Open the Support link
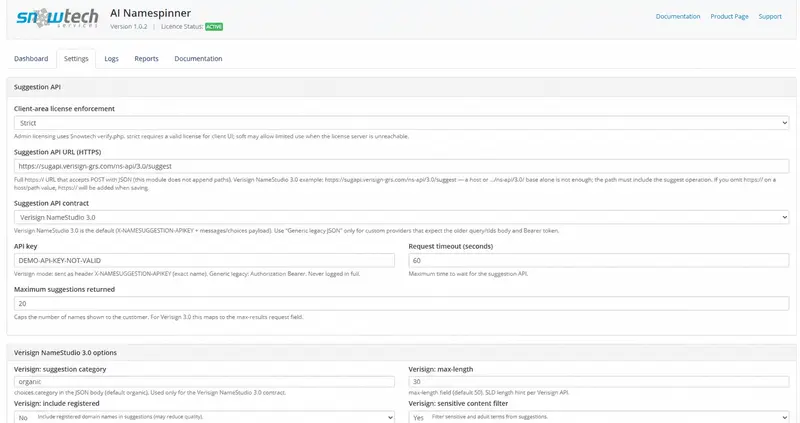Viewport: 800px width, 423px height. click(x=770, y=16)
